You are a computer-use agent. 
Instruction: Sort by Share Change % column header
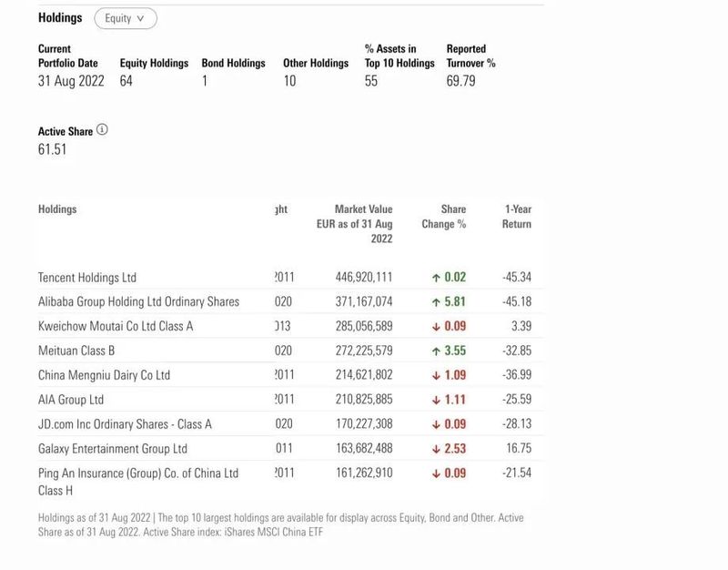[x=444, y=217]
